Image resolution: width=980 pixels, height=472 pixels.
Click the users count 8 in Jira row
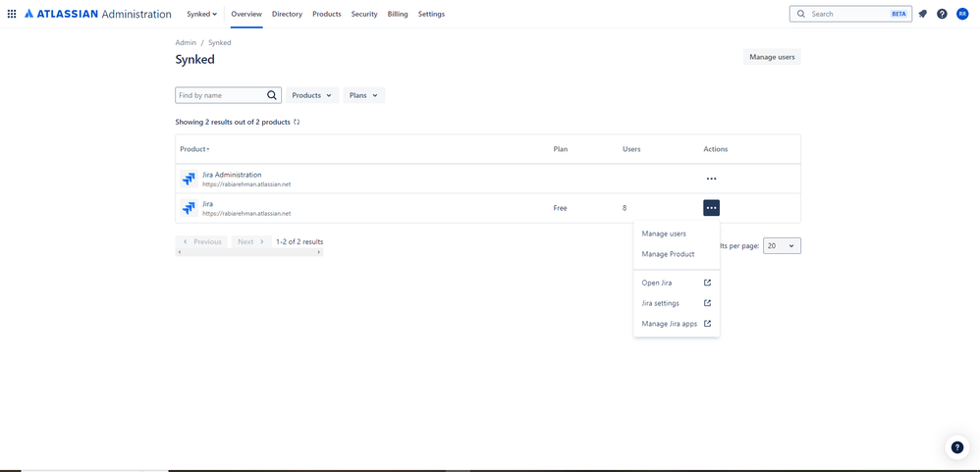point(625,208)
